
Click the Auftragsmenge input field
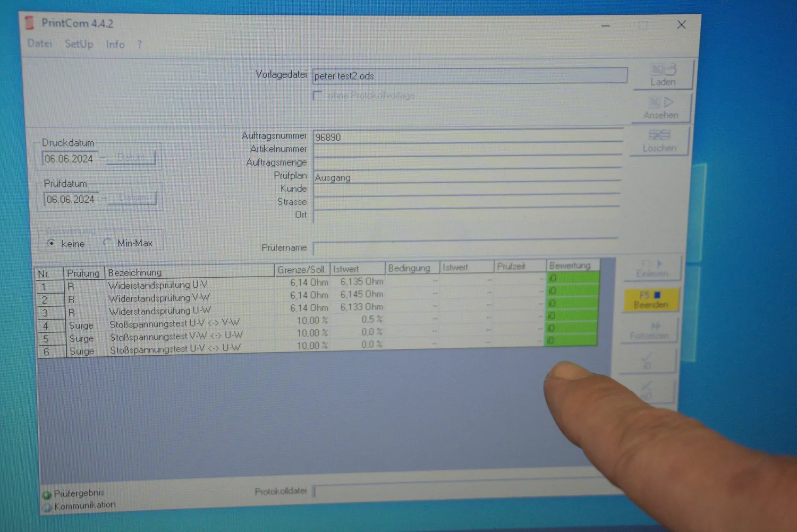[467, 162]
